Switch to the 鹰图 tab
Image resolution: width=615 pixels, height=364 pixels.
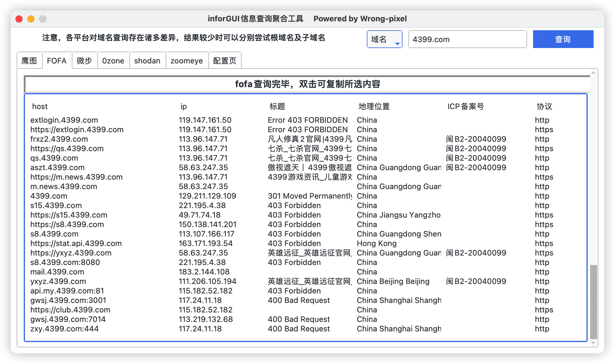pyautogui.click(x=29, y=61)
